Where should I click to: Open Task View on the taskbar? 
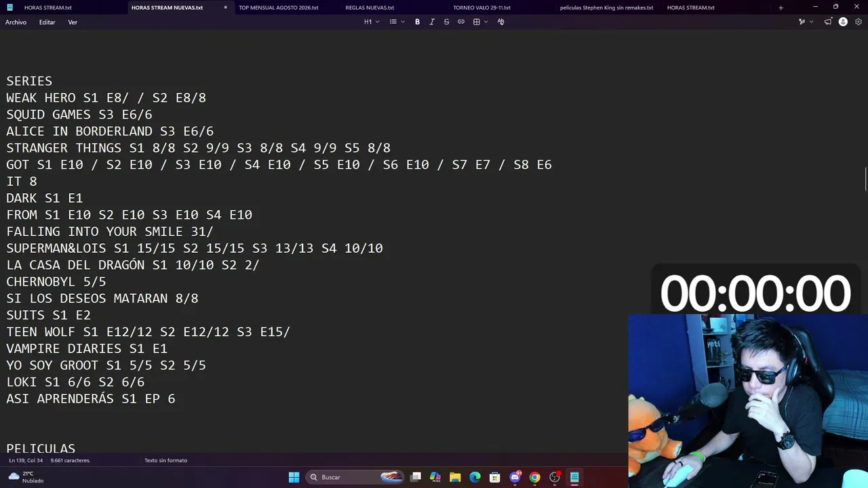click(416, 477)
